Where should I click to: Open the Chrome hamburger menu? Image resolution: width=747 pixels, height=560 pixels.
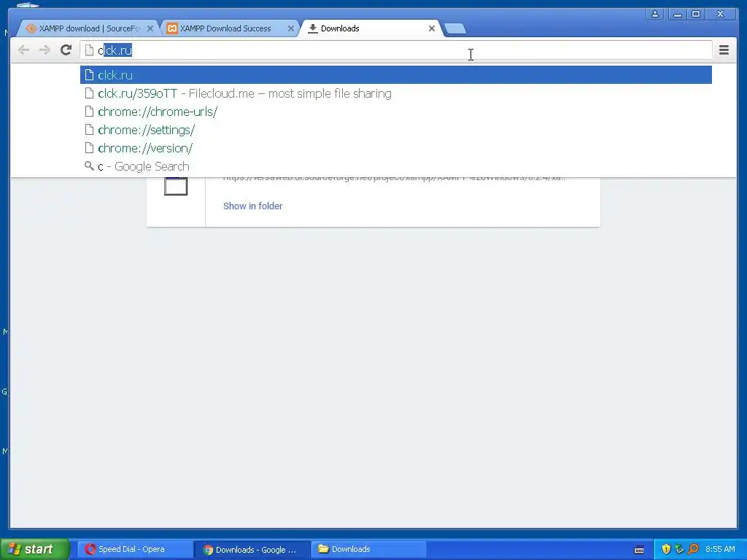[x=724, y=50]
